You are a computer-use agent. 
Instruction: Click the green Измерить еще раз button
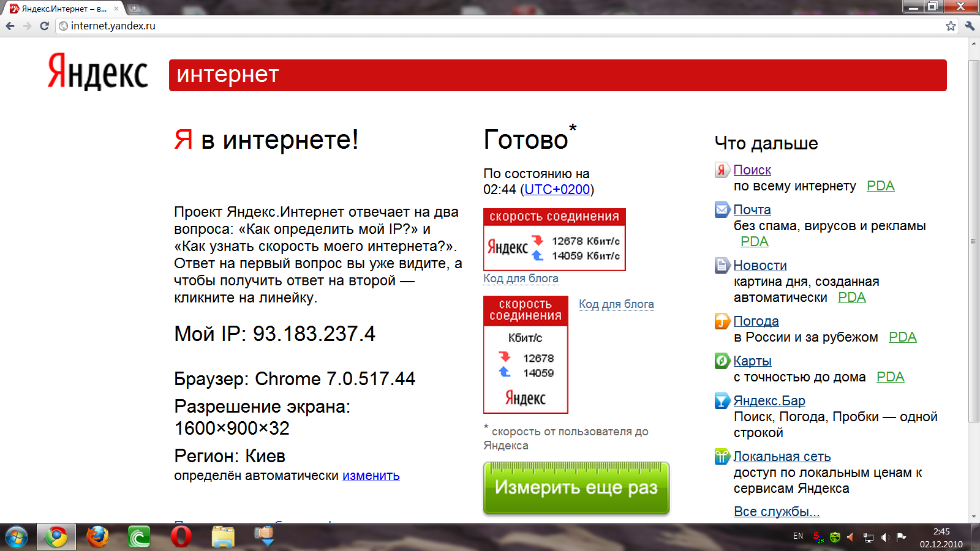pos(576,488)
